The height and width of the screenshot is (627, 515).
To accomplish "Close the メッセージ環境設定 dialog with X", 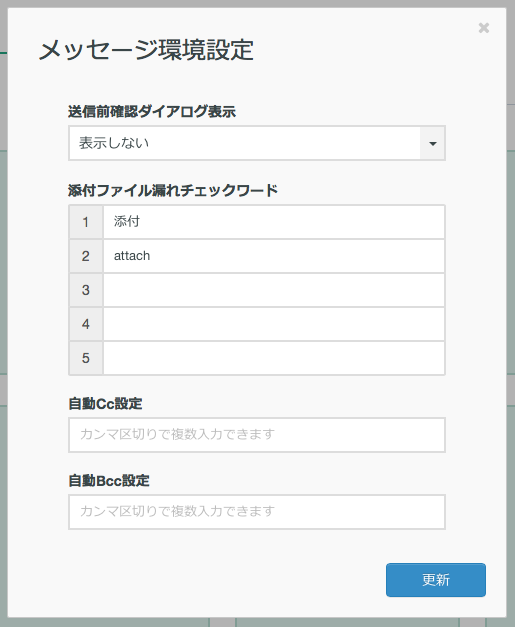I will pos(484,28).
